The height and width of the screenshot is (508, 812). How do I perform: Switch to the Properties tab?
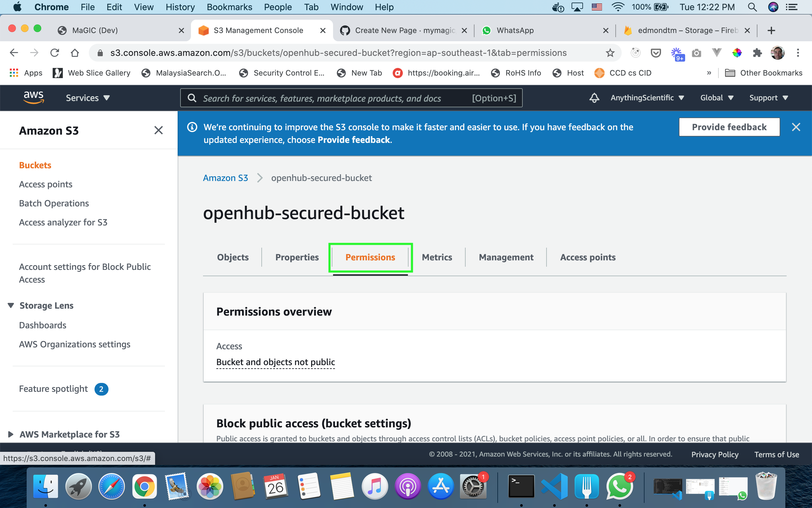point(297,257)
